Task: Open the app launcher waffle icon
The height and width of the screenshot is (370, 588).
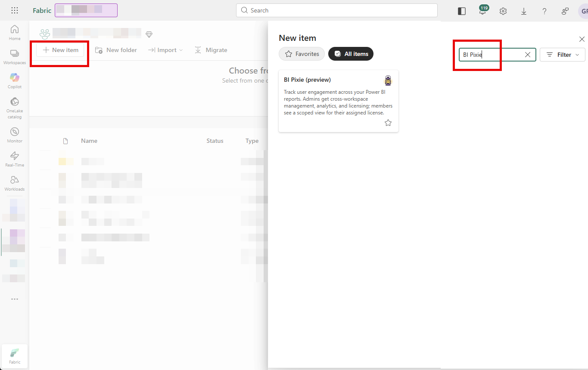Action: coord(14,10)
